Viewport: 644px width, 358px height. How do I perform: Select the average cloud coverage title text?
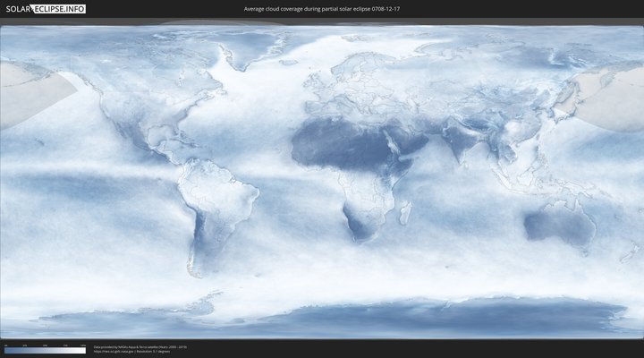(x=321, y=9)
